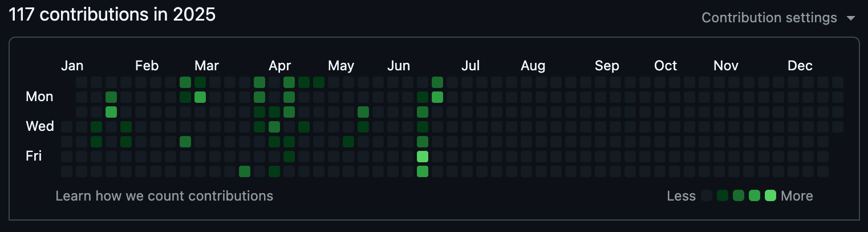Viewport: 868px width, 232px height.
Task: Click the second legend square after Less
Action: pos(723,196)
